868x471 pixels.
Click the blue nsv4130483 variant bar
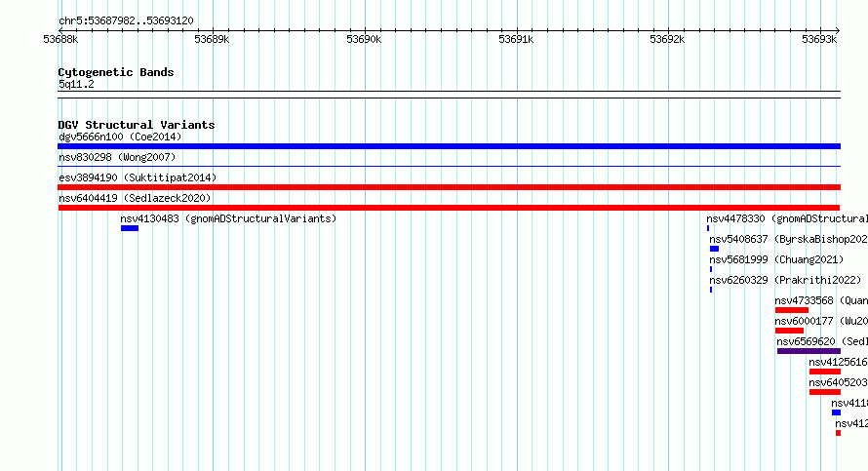coord(130,228)
